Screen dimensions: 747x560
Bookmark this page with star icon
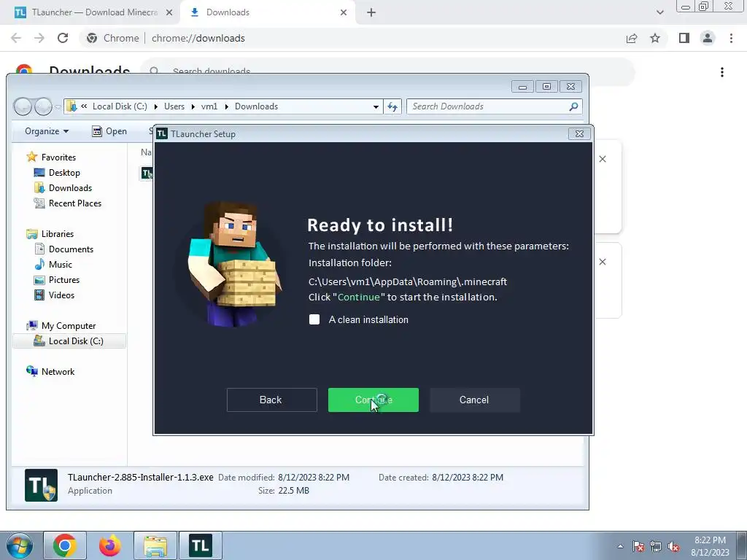(x=655, y=38)
